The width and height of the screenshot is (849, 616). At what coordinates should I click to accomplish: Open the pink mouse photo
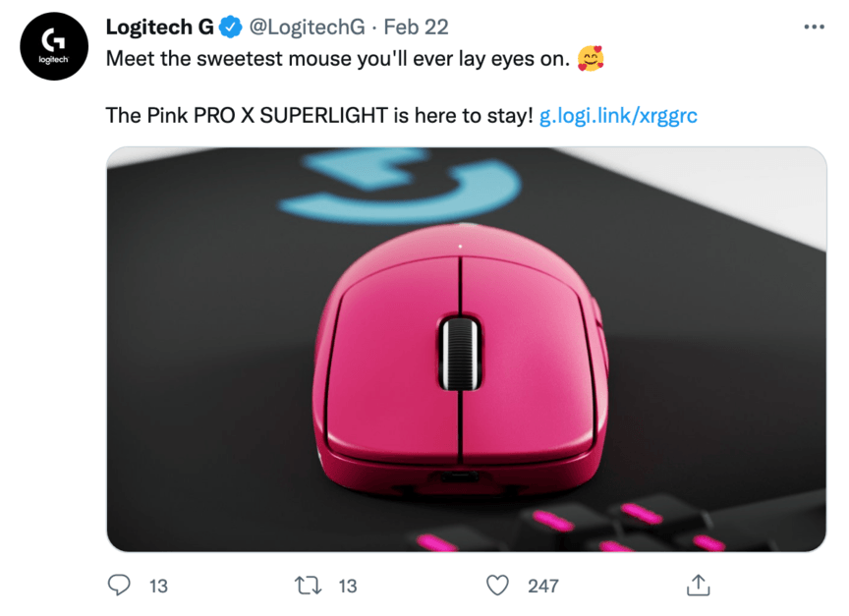466,349
